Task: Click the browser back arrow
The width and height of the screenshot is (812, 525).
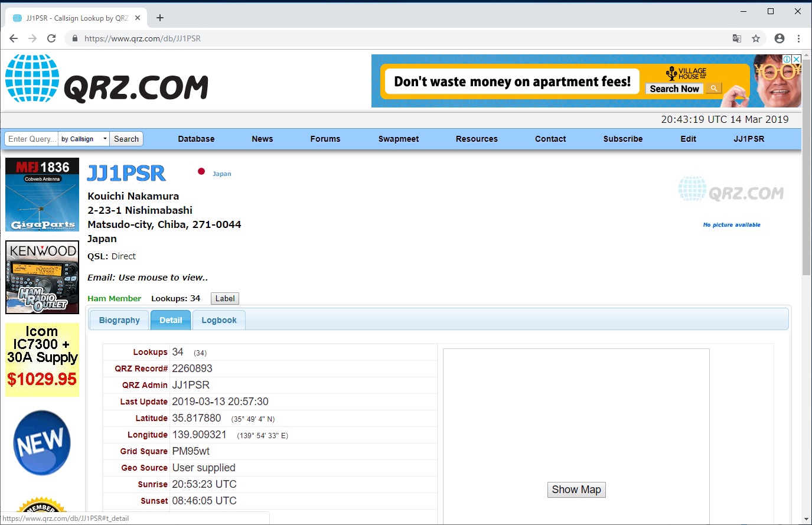Action: point(13,38)
